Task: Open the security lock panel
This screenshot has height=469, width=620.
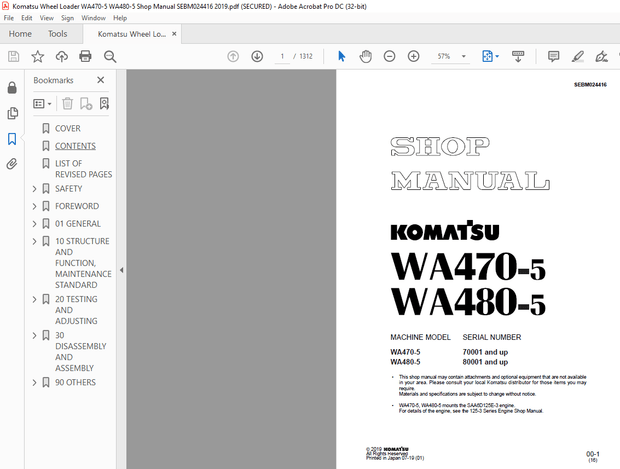Action: point(12,88)
